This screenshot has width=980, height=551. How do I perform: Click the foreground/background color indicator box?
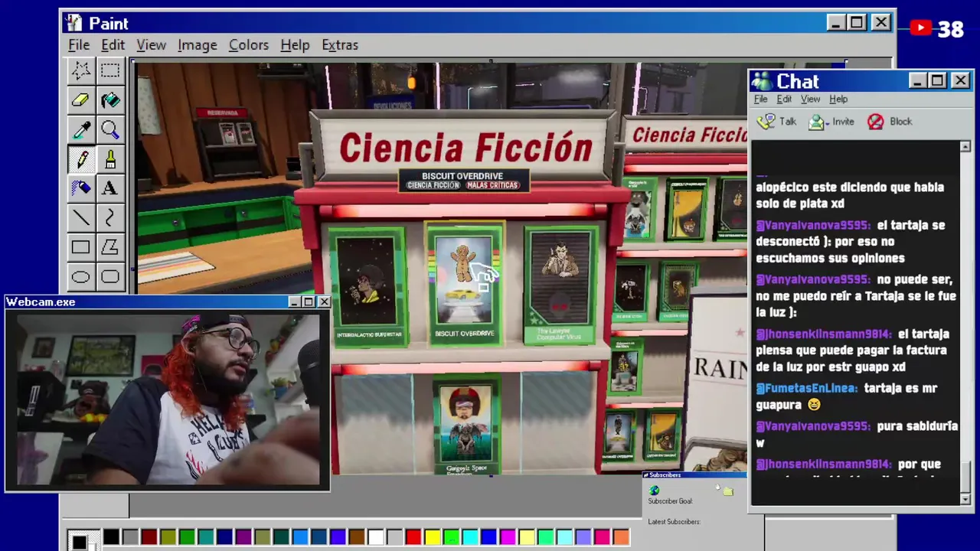pos(82,540)
